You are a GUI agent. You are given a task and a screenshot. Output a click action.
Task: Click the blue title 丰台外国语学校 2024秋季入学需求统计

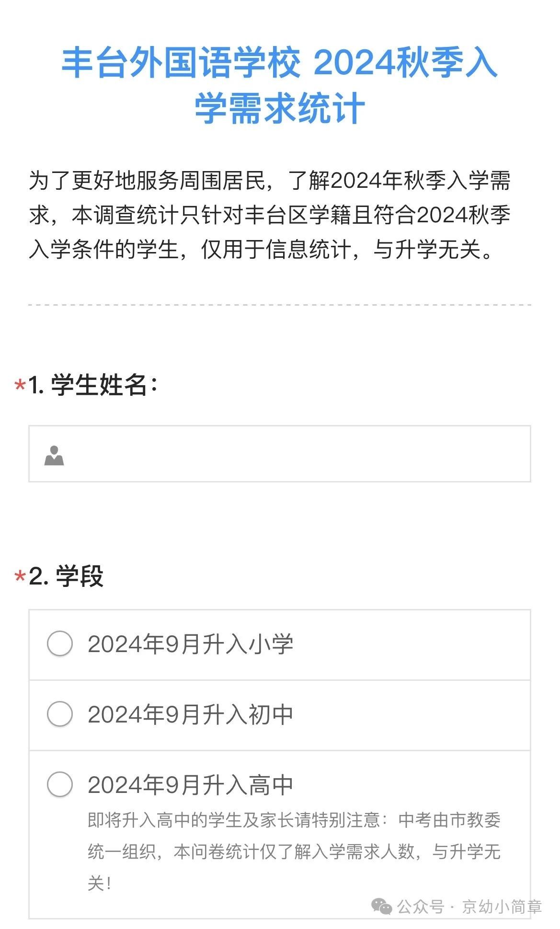[x=280, y=63]
